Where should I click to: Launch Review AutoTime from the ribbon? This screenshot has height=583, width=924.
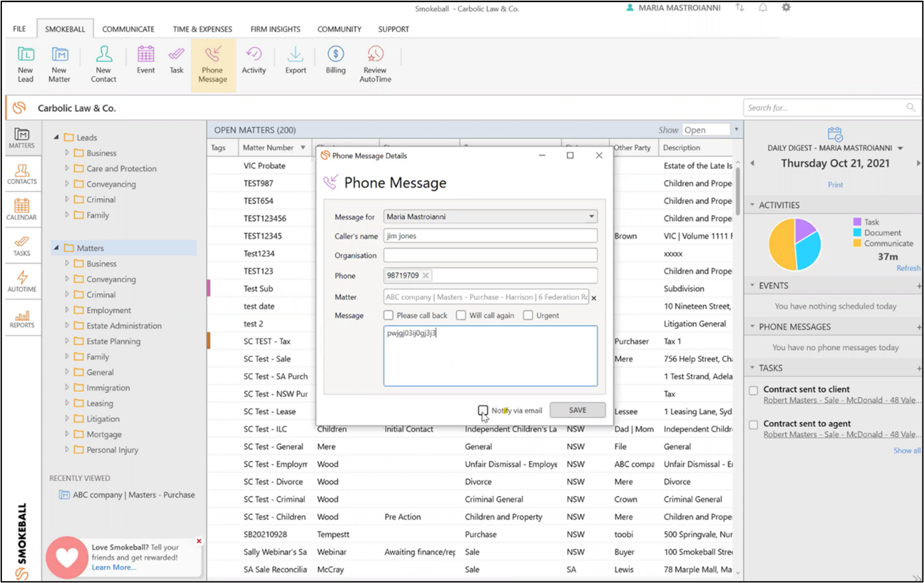(375, 64)
